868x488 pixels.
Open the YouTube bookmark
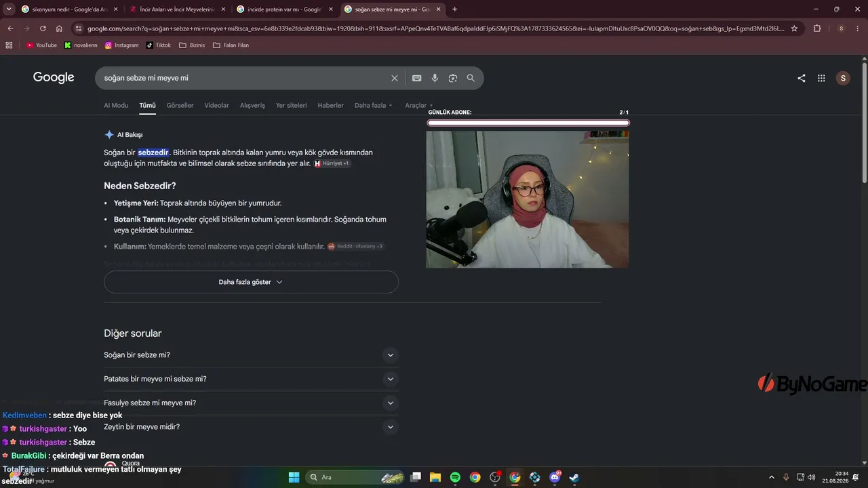[x=41, y=45]
